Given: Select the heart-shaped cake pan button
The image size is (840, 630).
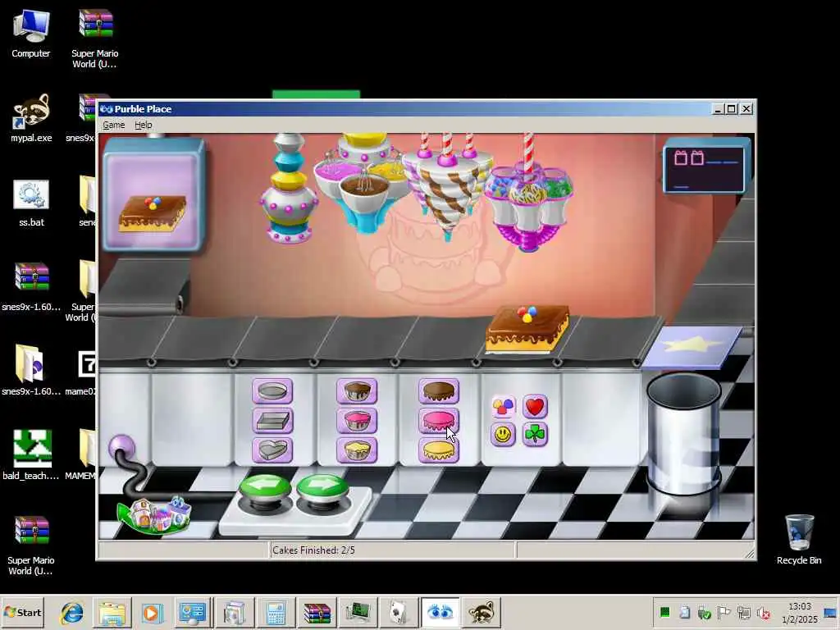Looking at the screenshot, I should pyautogui.click(x=272, y=450).
